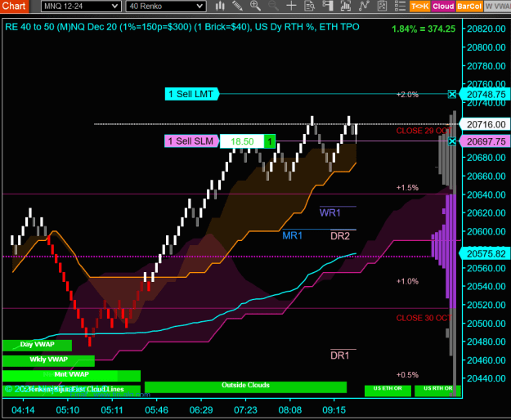This screenshot has width=511, height=420.
Task: Click the Tenkan Kijun Fast Cloud Lines label
Action: pyautogui.click(x=71, y=391)
